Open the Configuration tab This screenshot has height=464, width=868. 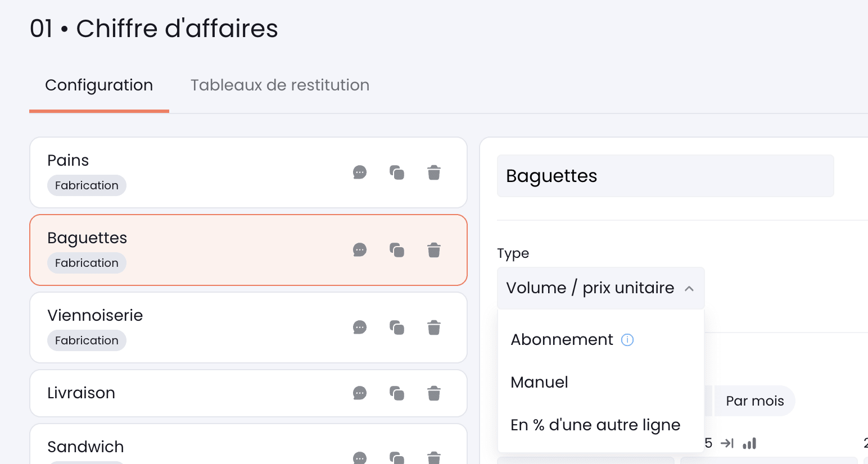click(99, 85)
